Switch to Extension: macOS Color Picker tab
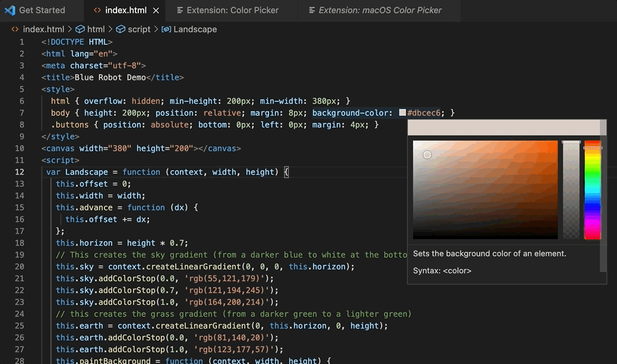The image size is (617, 364). pos(380,11)
